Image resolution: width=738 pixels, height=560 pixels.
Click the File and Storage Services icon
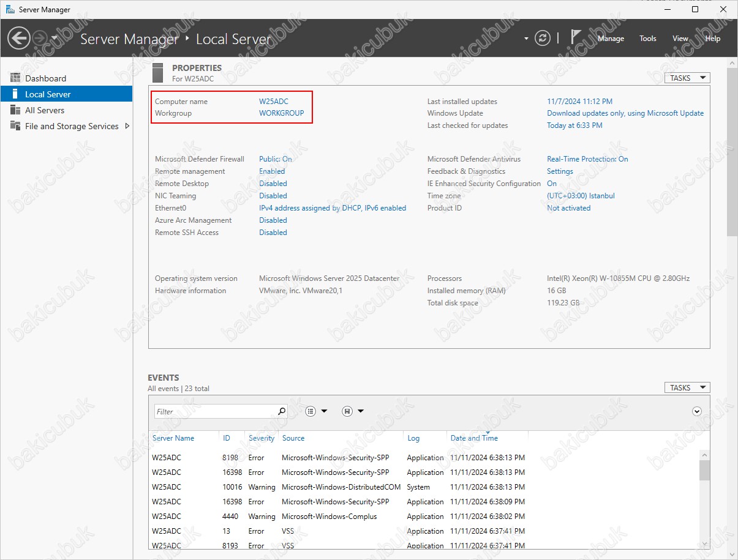(15, 126)
